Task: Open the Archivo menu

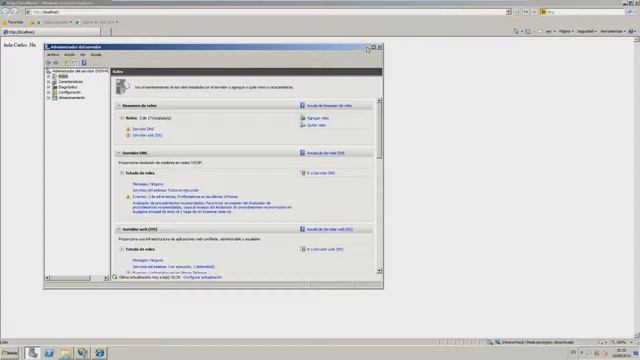Action: tap(53, 55)
